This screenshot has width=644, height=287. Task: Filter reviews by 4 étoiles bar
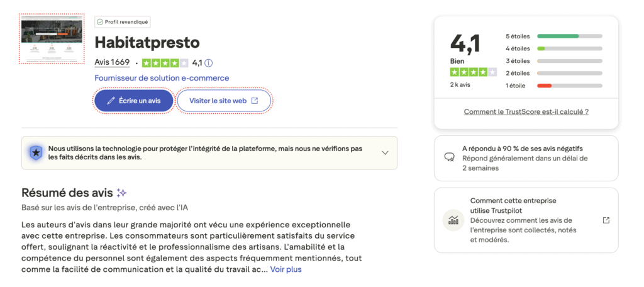(x=570, y=48)
